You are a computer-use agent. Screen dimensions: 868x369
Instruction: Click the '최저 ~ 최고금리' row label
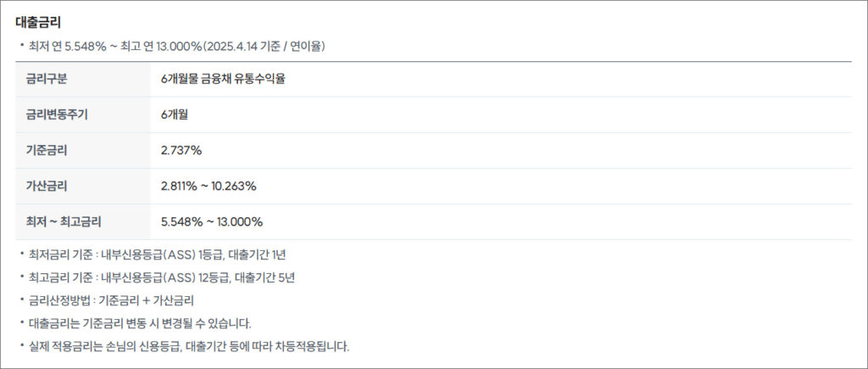coord(64,221)
